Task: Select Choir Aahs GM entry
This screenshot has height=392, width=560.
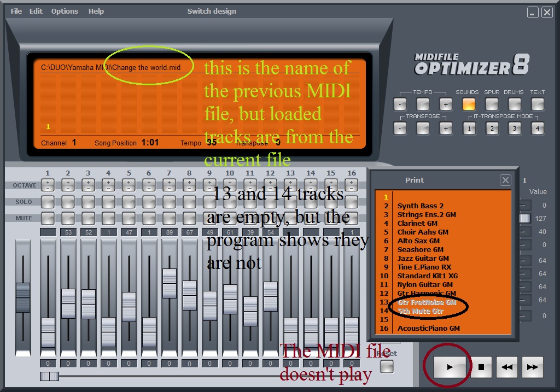Action: tap(423, 232)
